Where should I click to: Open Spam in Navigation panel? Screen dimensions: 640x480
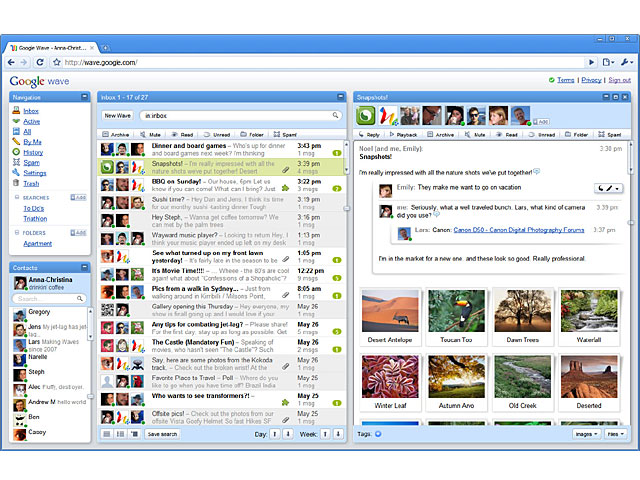click(32, 161)
